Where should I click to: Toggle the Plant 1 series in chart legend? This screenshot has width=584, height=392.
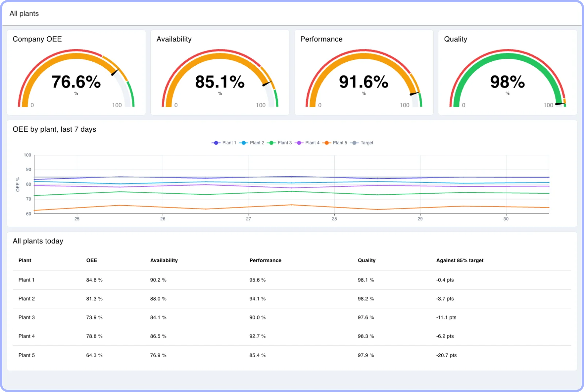click(x=224, y=143)
